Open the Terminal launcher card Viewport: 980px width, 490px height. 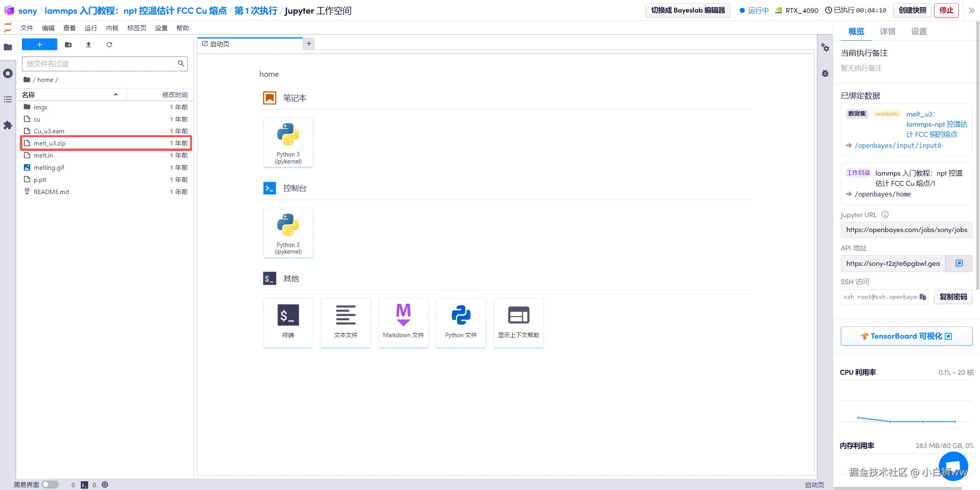click(x=288, y=322)
